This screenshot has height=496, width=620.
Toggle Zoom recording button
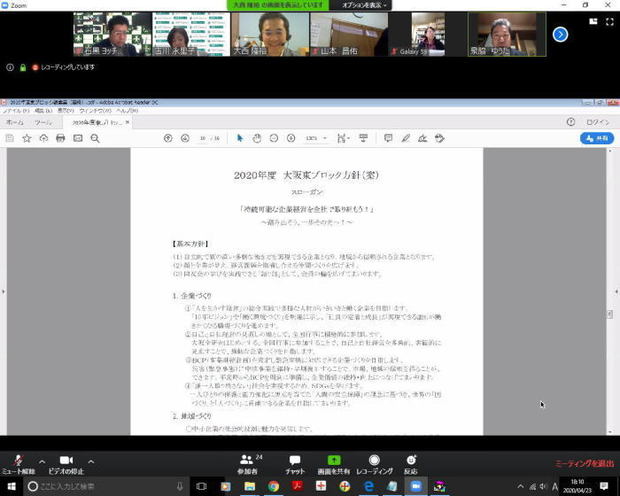[x=374, y=464]
